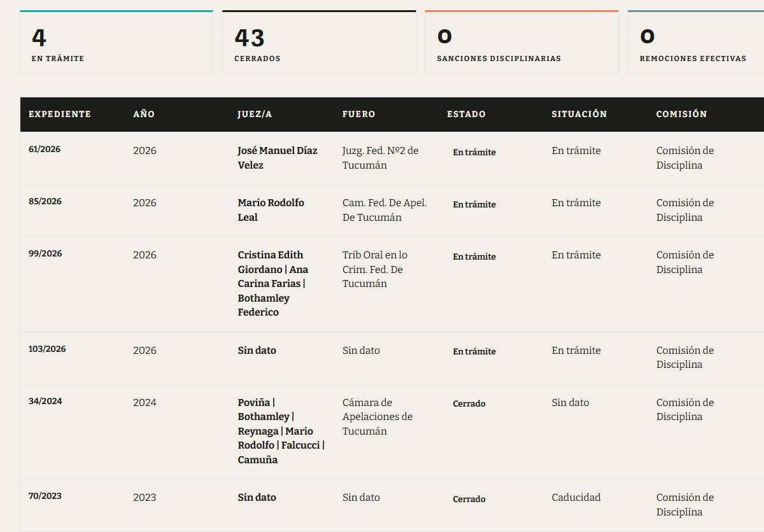Select expediente 70/2023 cell
This screenshot has width=764, height=532.
[x=45, y=496]
